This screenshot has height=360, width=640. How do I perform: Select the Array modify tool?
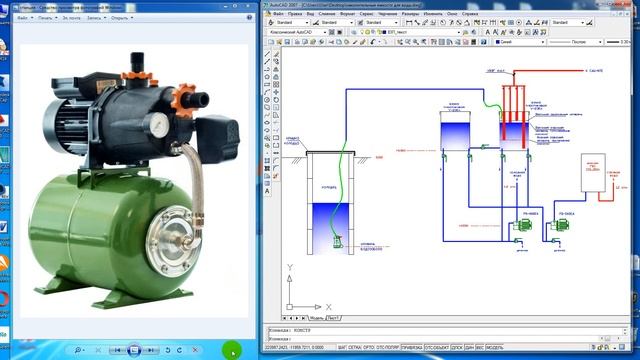tap(276, 84)
